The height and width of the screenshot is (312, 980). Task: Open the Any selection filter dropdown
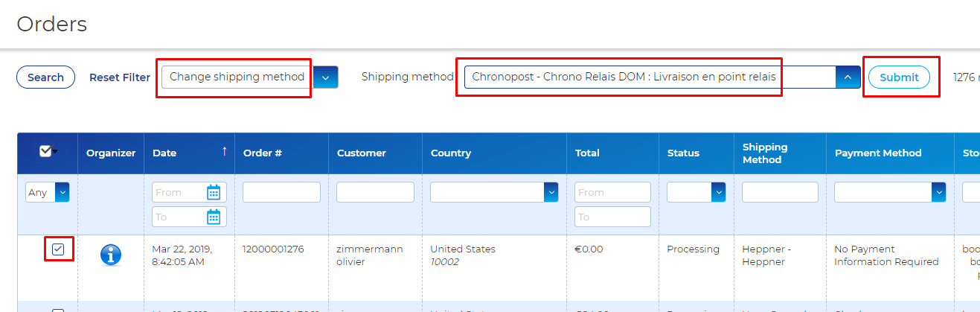pyautogui.click(x=48, y=192)
